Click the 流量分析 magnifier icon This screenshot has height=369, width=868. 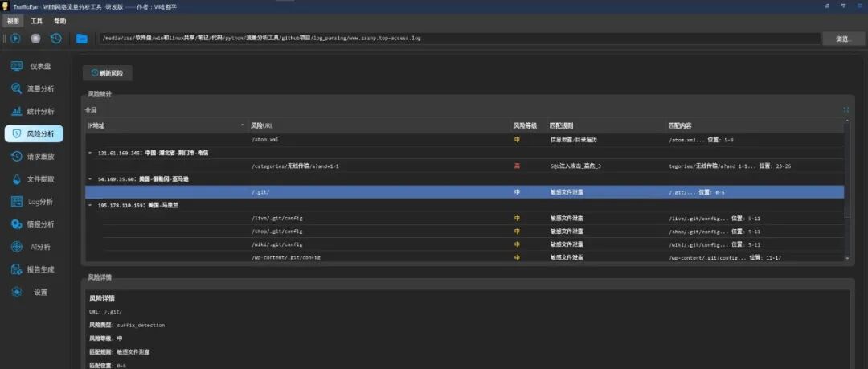click(x=17, y=88)
